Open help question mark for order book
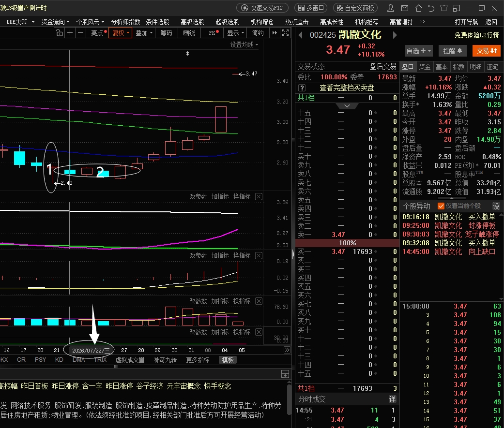The height and width of the screenshot is (428, 504). (302, 88)
